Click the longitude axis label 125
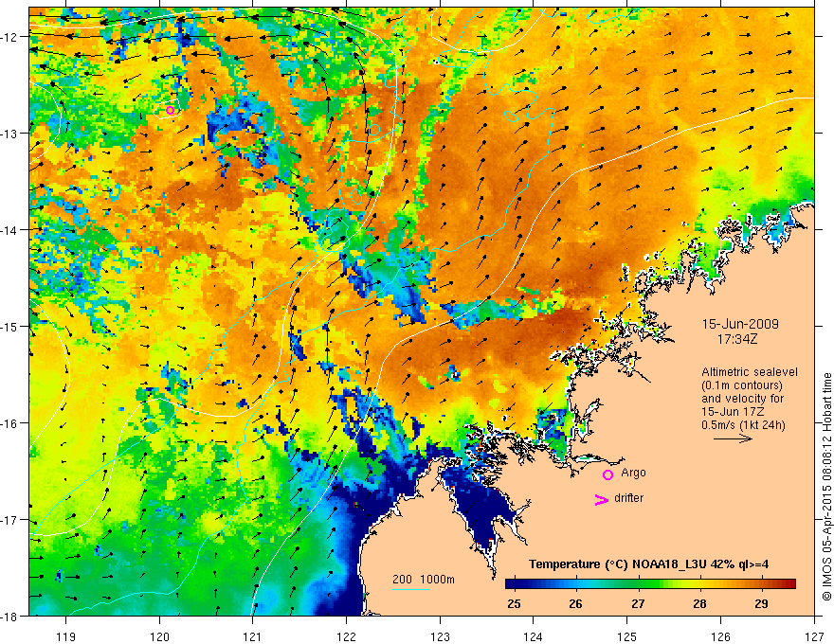This screenshot has width=834, height=644. pos(627,636)
